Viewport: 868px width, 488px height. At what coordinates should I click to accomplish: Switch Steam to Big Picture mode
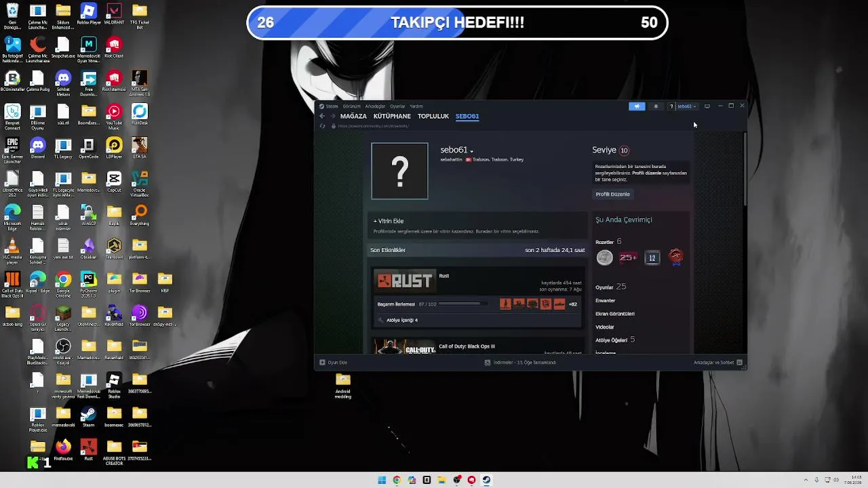point(707,106)
